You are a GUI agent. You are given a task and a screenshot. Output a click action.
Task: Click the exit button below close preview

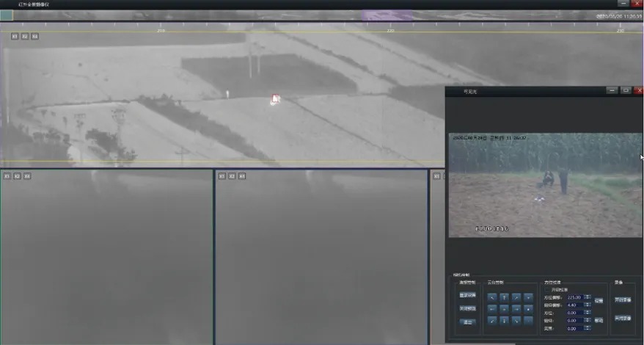click(x=467, y=322)
